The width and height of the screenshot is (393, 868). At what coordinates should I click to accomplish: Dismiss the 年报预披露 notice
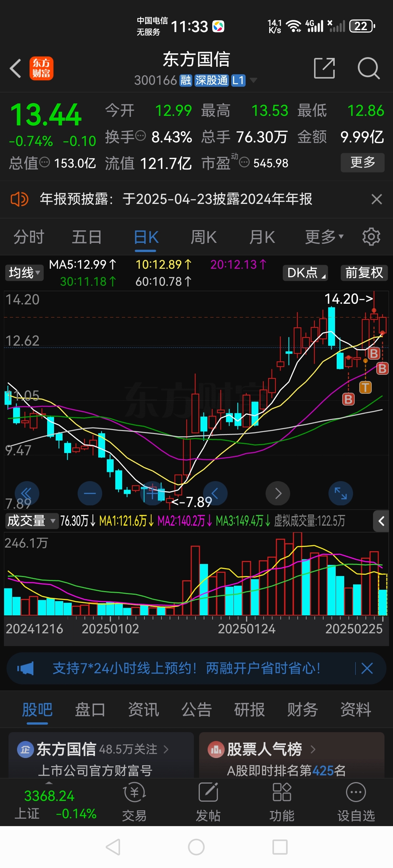[x=377, y=199]
